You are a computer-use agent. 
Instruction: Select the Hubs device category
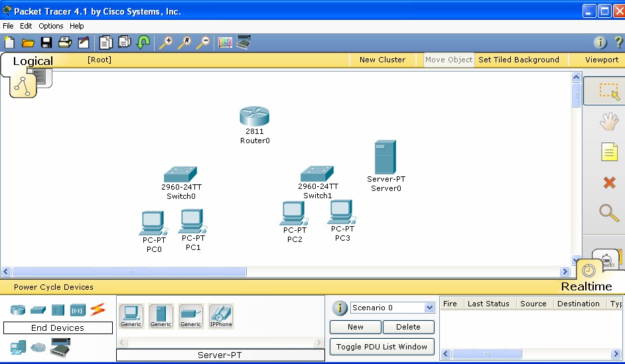pos(58,310)
